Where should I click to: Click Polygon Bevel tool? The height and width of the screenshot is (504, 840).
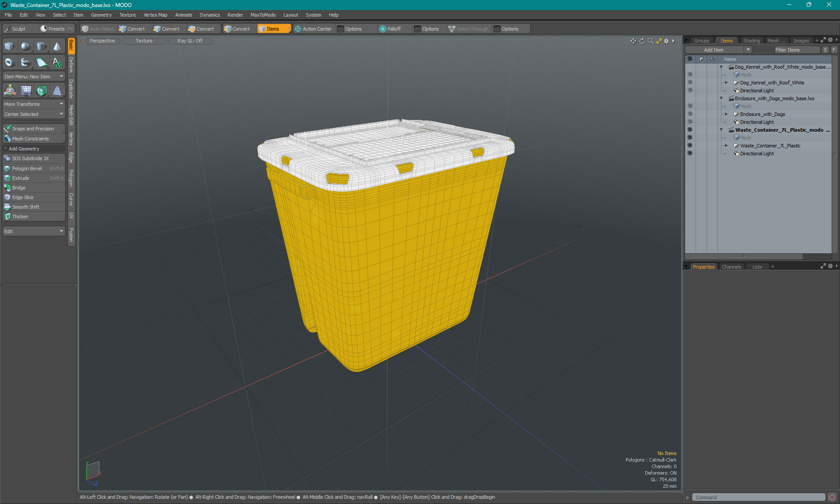[34, 168]
